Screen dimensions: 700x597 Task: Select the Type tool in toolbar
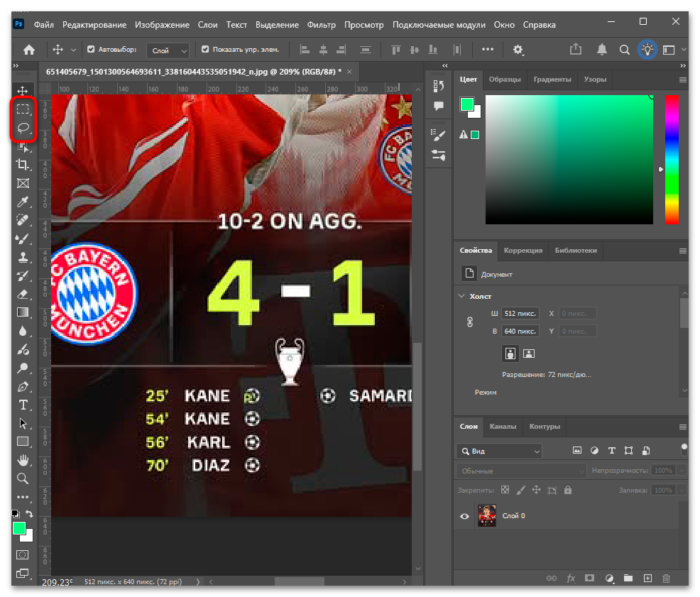(23, 405)
